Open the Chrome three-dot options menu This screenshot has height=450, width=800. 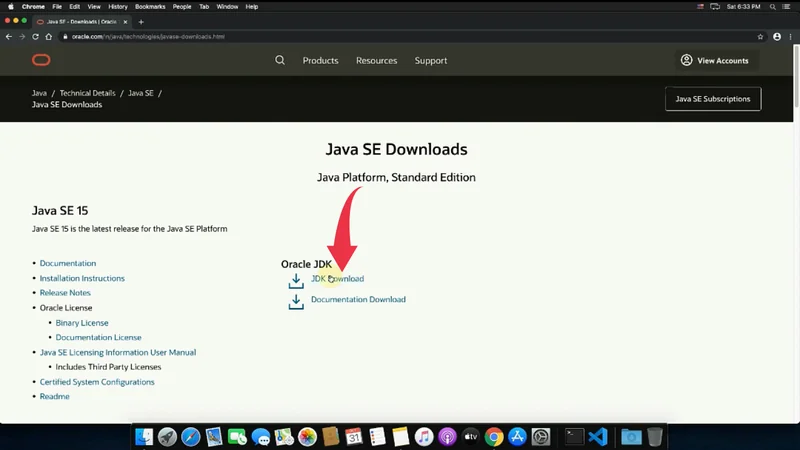click(791, 36)
